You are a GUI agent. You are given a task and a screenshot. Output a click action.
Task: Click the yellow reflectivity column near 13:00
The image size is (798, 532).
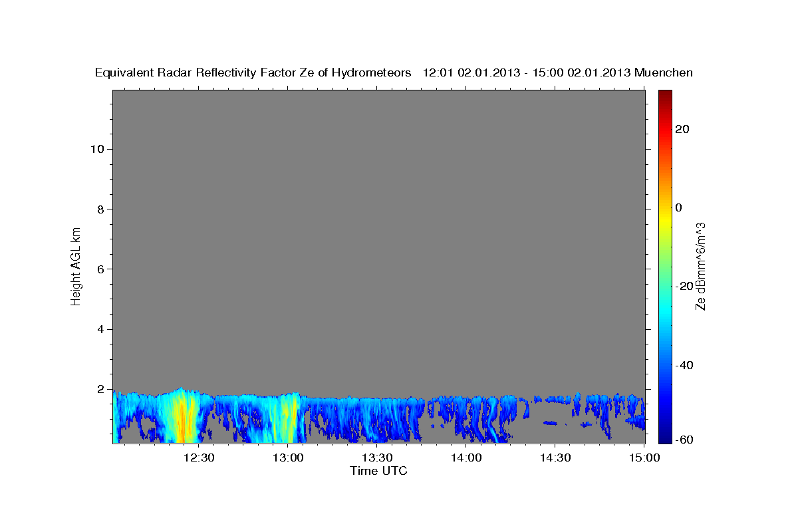tap(290, 419)
